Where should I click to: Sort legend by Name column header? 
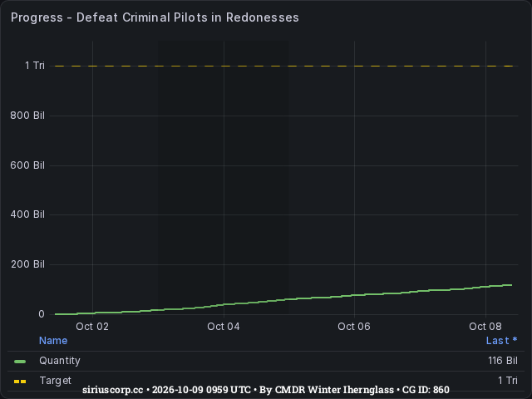pyautogui.click(x=53, y=341)
